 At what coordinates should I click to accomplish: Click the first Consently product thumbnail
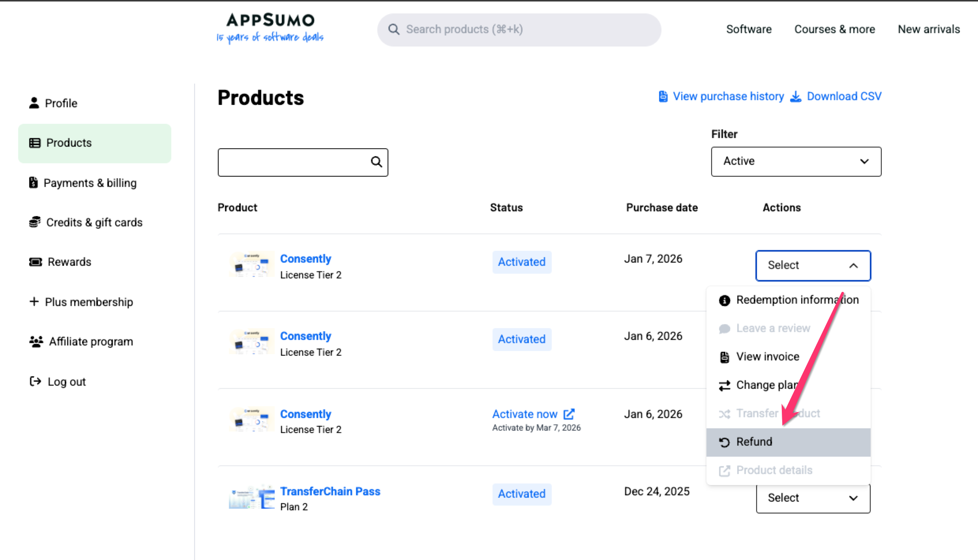click(x=251, y=265)
